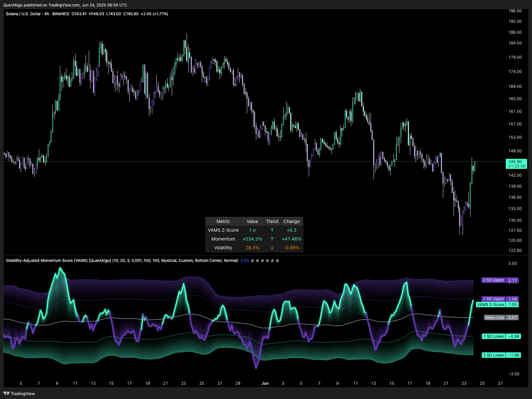532x399 pixels.
Task: Click the Value column header
Action: [252, 221]
